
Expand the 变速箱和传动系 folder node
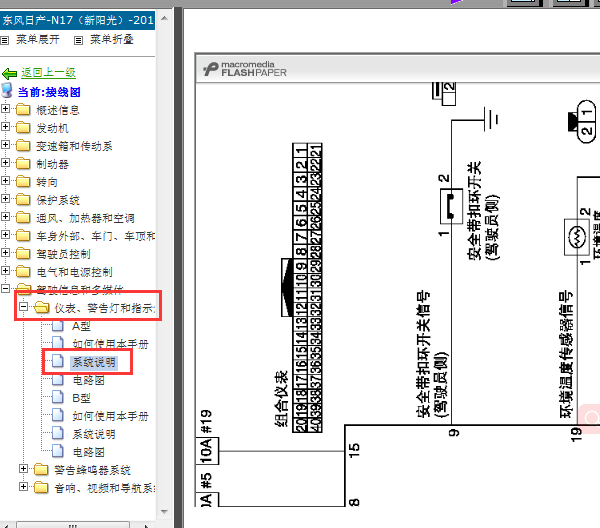tap(5, 145)
